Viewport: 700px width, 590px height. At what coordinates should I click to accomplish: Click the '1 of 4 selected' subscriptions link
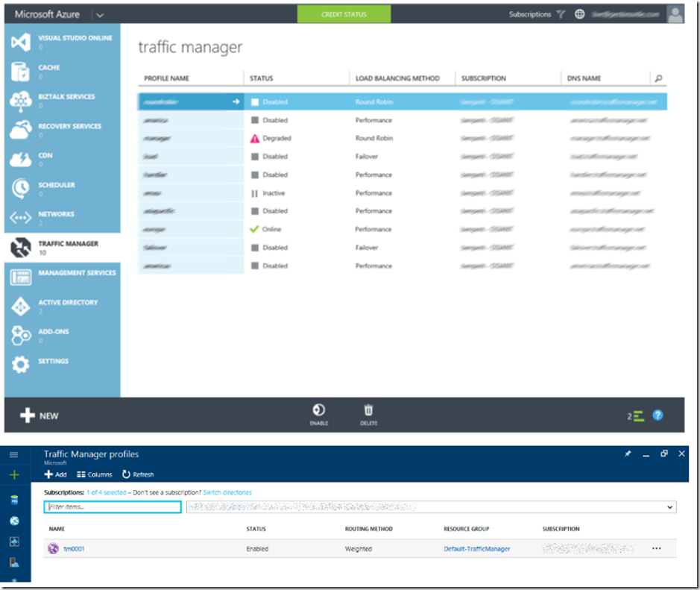click(x=107, y=492)
